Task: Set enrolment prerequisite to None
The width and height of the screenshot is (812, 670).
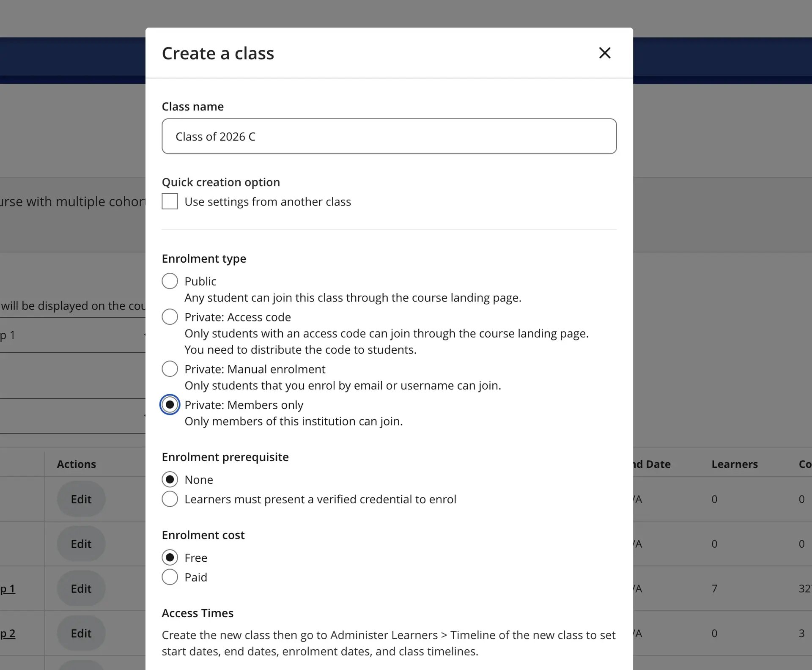Action: click(170, 480)
